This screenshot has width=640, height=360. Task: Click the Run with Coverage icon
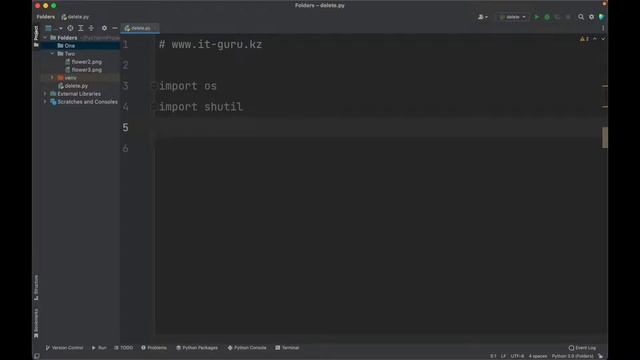click(557, 17)
